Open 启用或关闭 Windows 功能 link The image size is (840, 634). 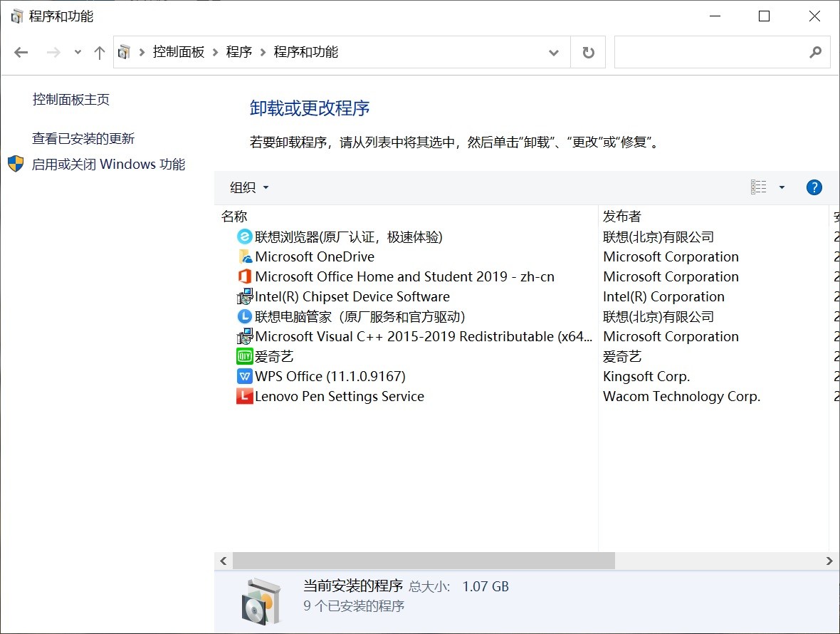tap(108, 164)
